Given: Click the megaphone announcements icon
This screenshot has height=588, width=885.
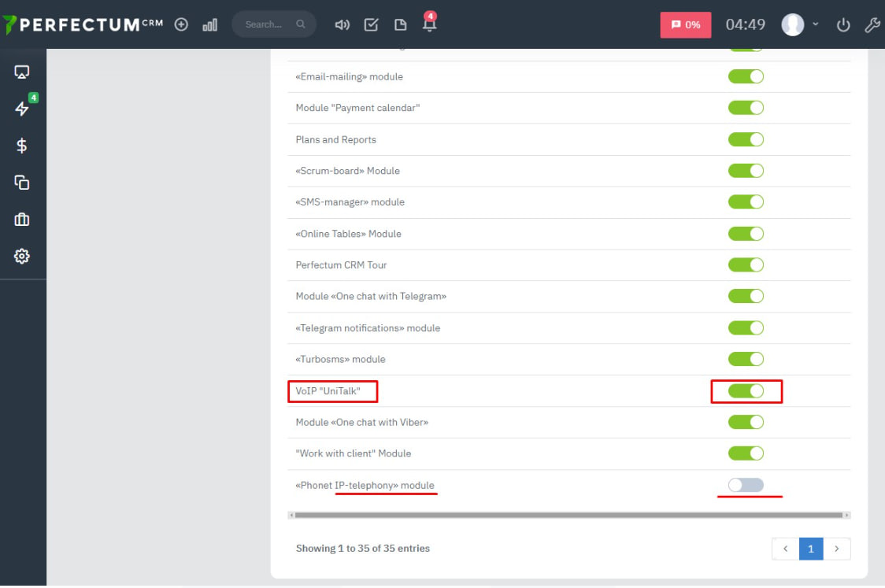Looking at the screenshot, I should click(x=342, y=24).
